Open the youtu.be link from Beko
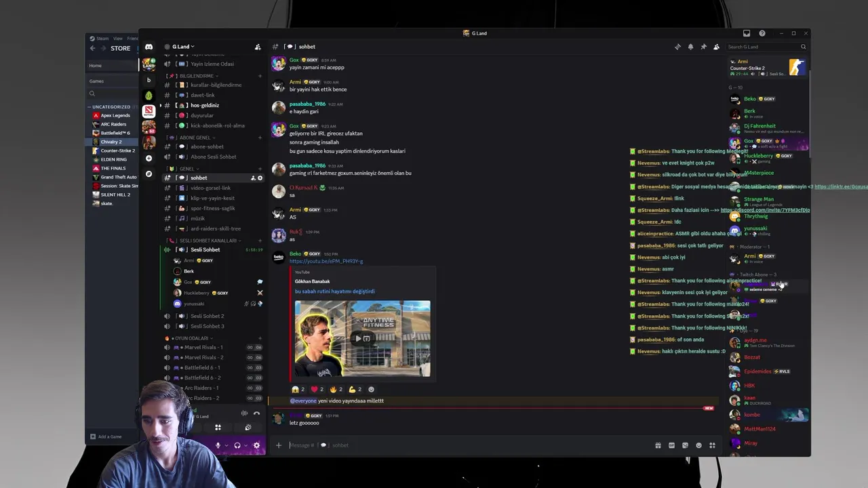Viewport: 868px width, 488px height. [326, 261]
